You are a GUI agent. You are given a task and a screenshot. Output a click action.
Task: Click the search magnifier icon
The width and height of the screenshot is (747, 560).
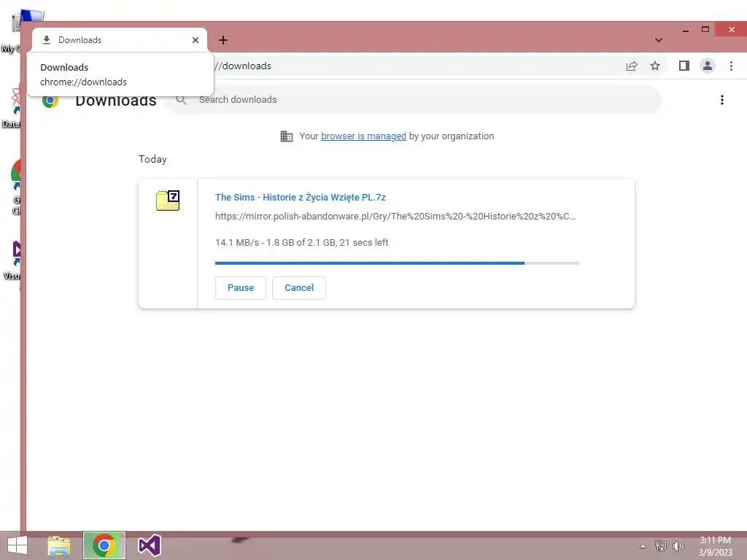181,99
